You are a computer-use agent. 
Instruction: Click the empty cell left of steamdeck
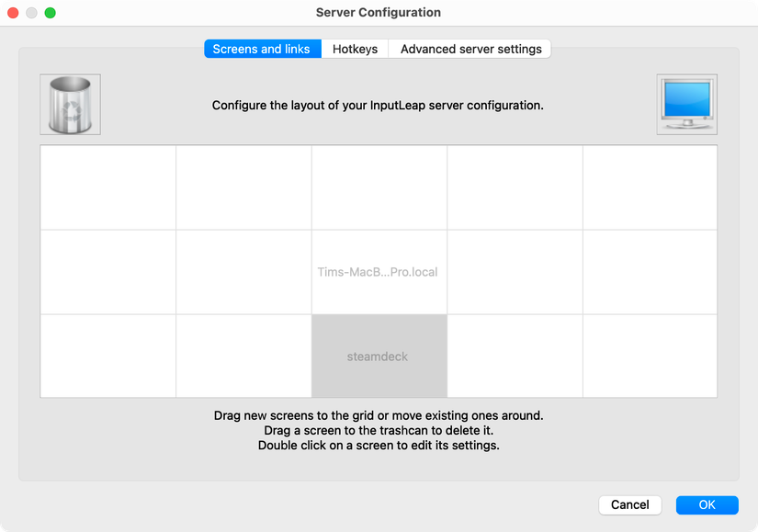click(243, 356)
